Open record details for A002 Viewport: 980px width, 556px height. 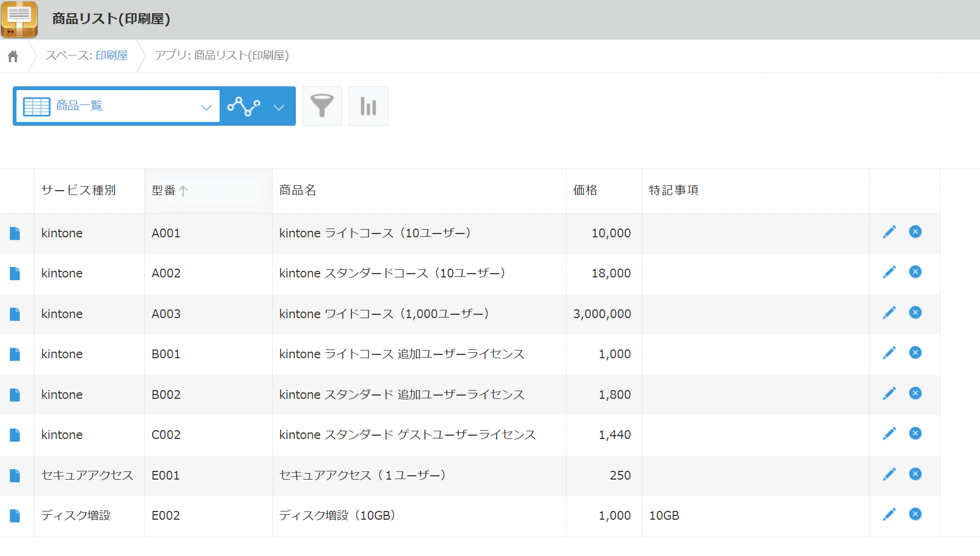15,274
